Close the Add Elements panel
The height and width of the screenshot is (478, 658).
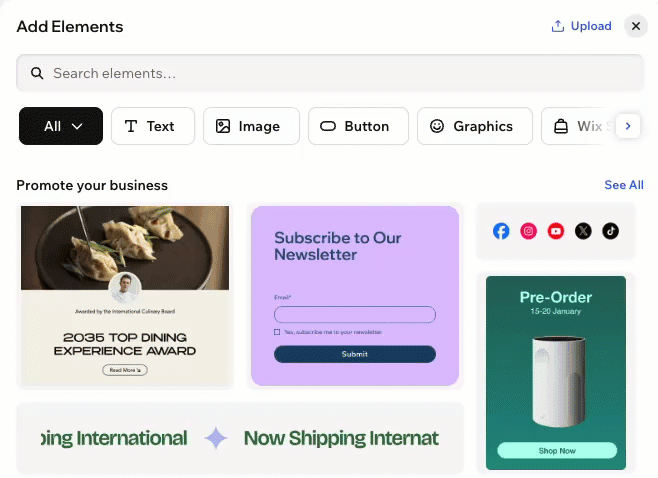pos(636,27)
